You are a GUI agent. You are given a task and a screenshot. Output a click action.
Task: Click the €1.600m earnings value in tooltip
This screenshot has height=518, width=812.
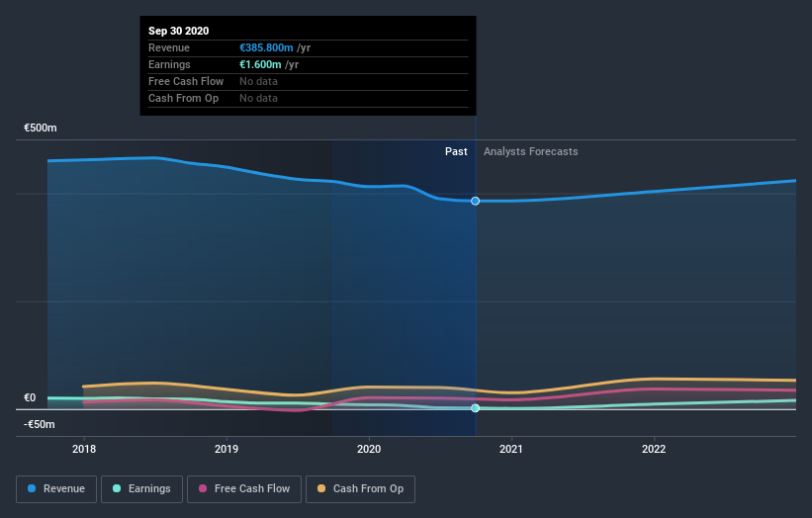pyautogui.click(x=260, y=64)
